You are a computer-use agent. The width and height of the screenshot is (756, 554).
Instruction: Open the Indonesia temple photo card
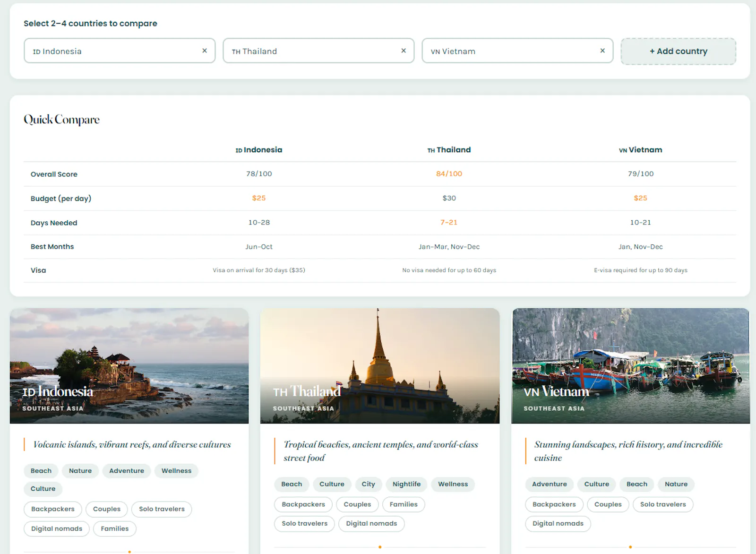point(129,366)
